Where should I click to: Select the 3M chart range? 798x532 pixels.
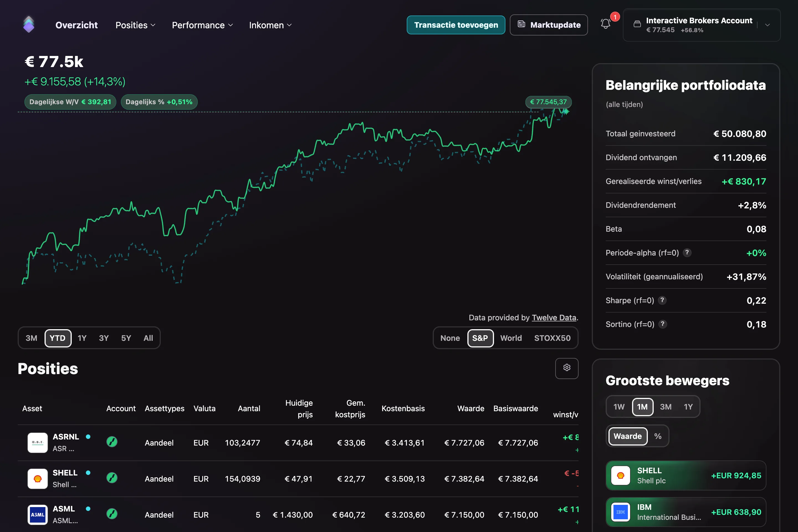(x=31, y=338)
